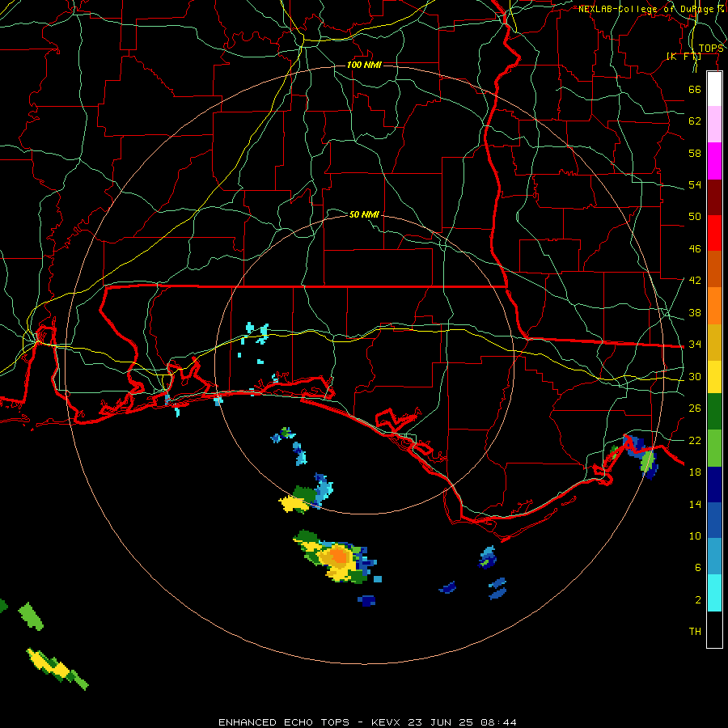Image resolution: width=728 pixels, height=728 pixels.
Task: Click the yellow echo on the 50 NMI ring
Action: pyautogui.click(x=293, y=503)
